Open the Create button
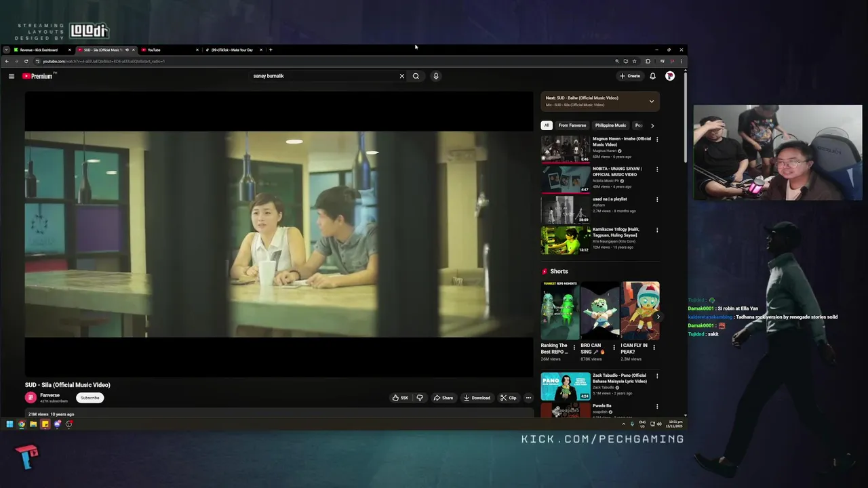The height and width of the screenshot is (488, 868). point(630,76)
